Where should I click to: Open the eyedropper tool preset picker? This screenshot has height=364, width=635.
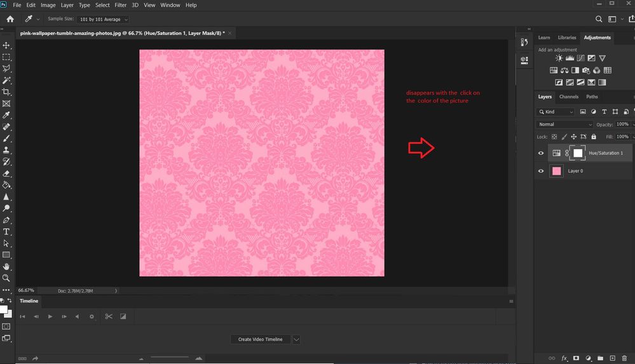click(x=38, y=19)
